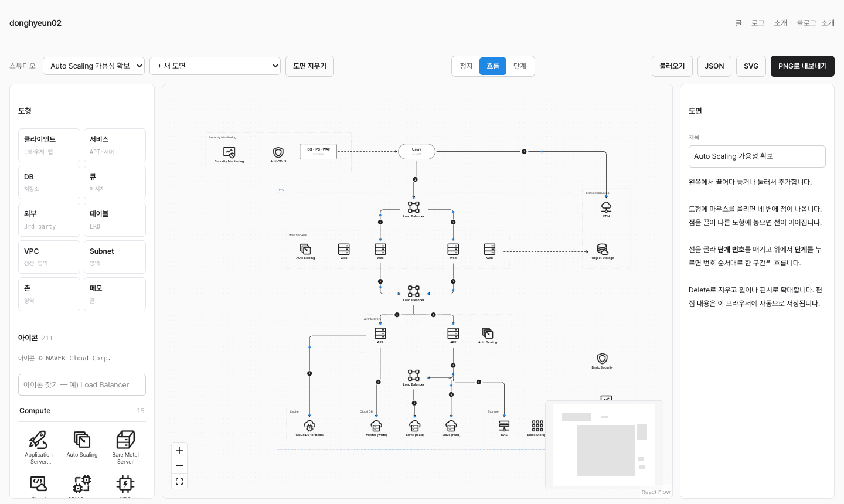Click the diagram title input field
This screenshot has width=844, height=504.
coord(757,156)
